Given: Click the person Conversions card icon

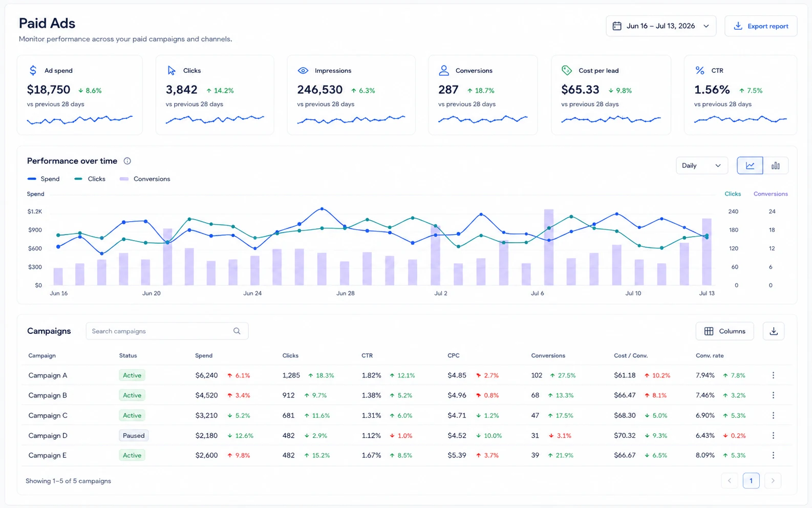Looking at the screenshot, I should 444,71.
